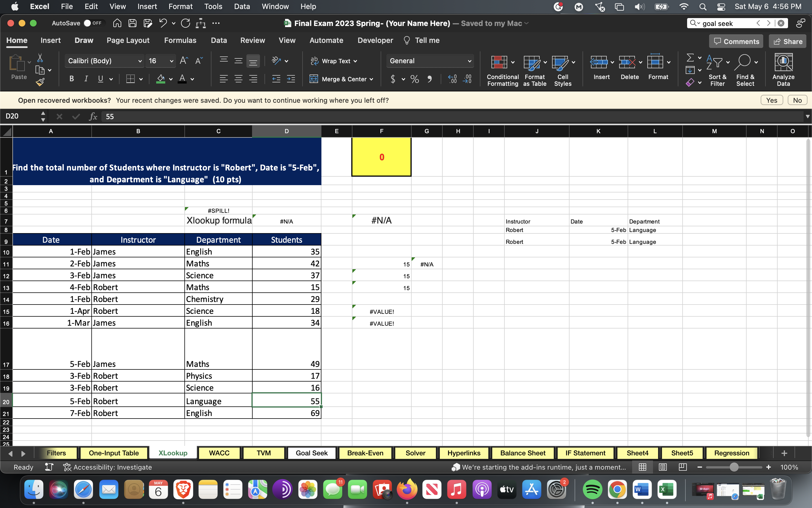Toggle Bold formatting

(x=71, y=79)
